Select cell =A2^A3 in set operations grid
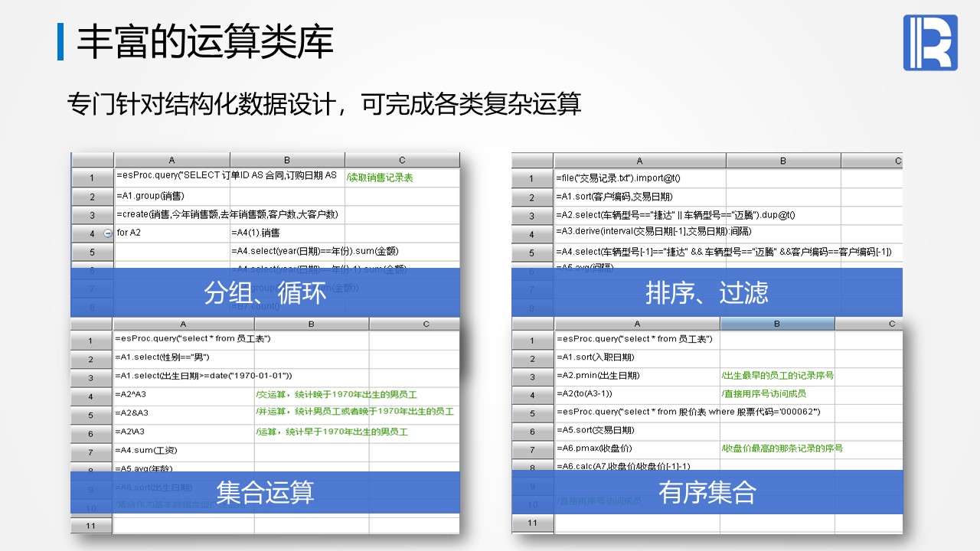 tap(184, 394)
